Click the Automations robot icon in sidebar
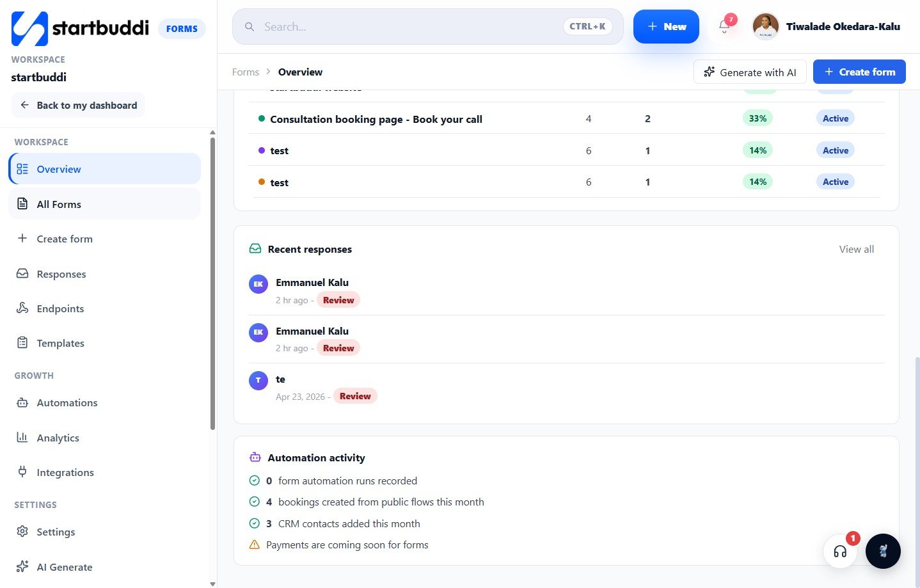This screenshot has height=588, width=920. click(x=22, y=402)
